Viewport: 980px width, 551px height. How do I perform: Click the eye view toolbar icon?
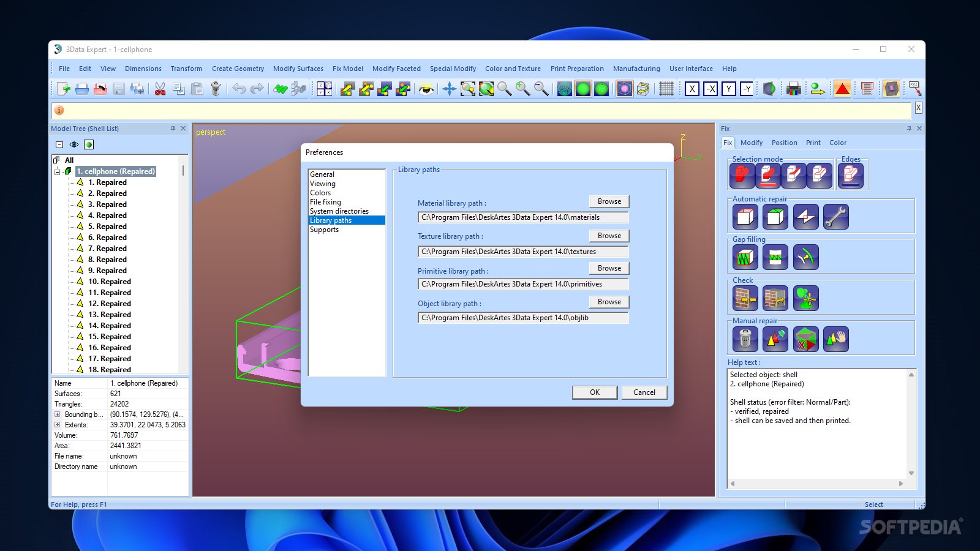[x=427, y=89]
